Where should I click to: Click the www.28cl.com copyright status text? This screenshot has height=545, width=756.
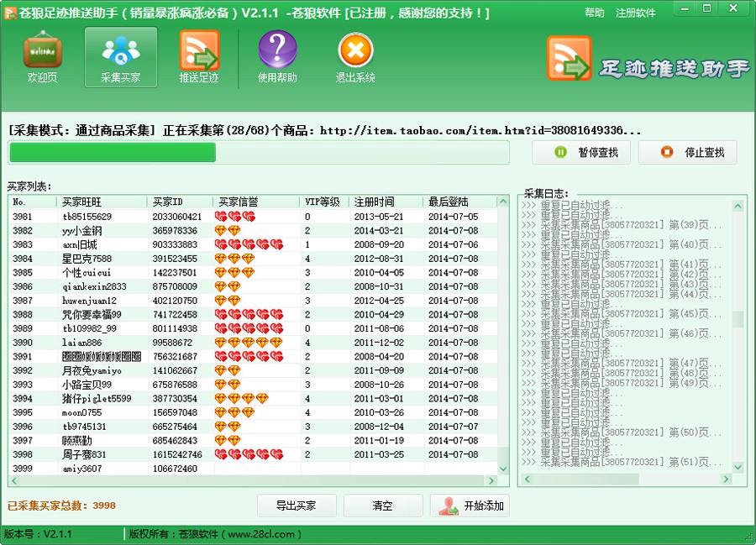(x=216, y=534)
